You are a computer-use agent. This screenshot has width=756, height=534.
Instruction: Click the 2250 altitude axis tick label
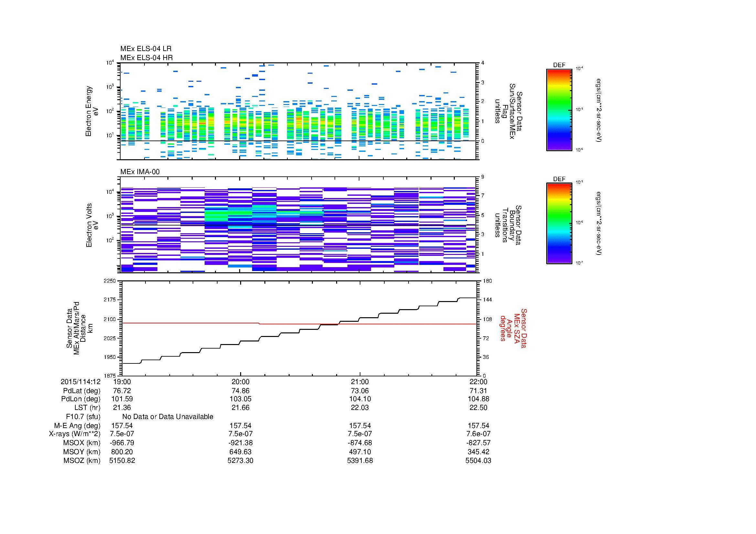[110, 281]
